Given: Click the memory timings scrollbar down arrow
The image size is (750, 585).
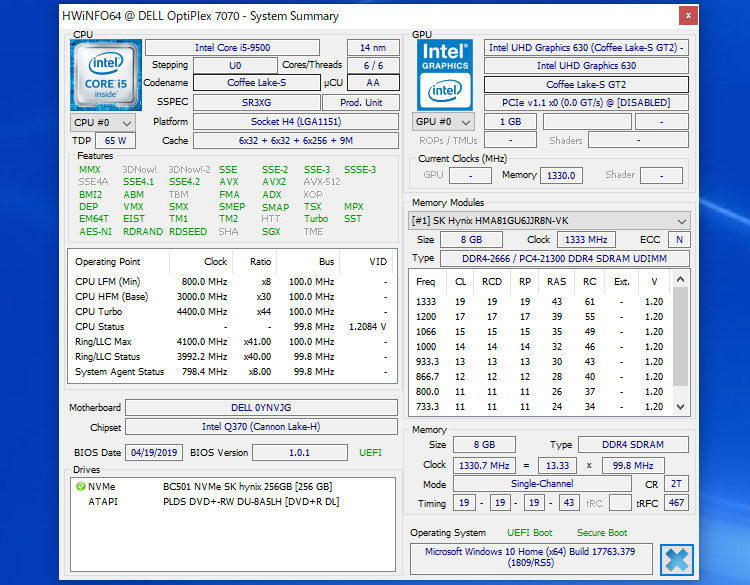Looking at the screenshot, I should point(681,407).
